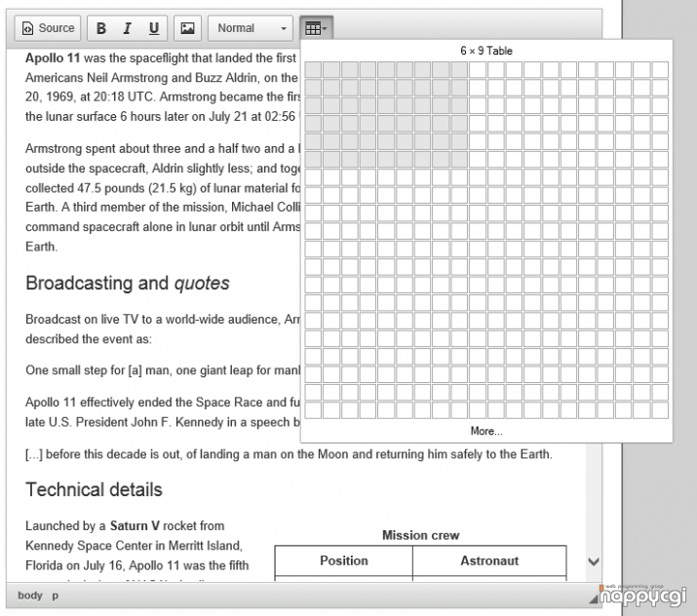Viewport: 697px width, 616px height.
Task: Select p element in path bar
Action: [56, 596]
